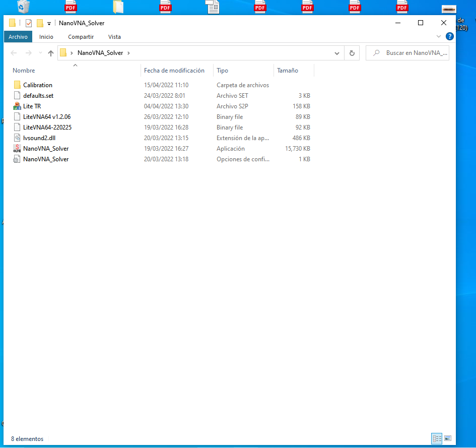Maximize the NanoVNA_Solver window
476x448 pixels.
pos(421,23)
